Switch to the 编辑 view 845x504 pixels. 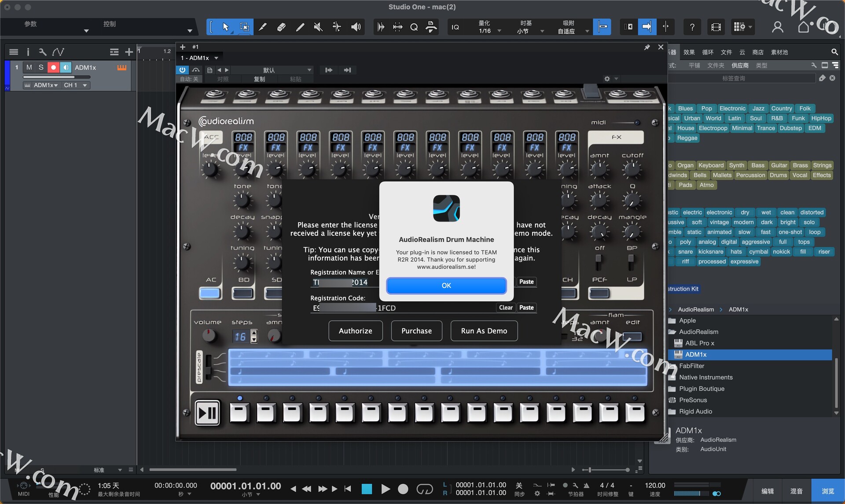click(x=768, y=491)
